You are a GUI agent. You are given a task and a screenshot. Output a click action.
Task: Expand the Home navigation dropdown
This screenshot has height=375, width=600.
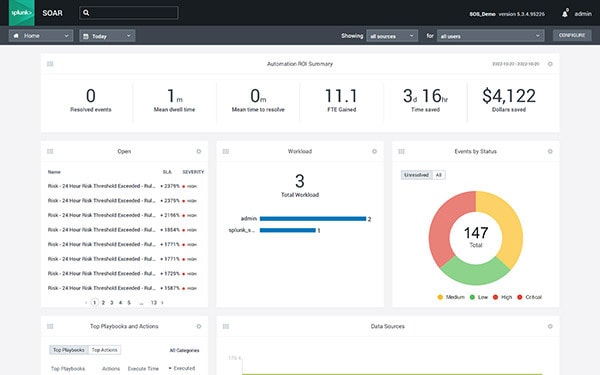point(41,36)
